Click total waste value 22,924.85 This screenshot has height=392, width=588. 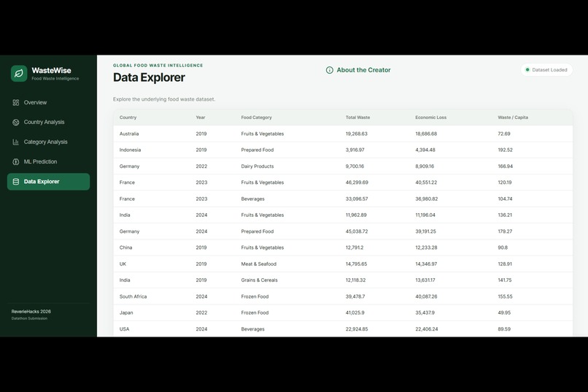(x=357, y=329)
